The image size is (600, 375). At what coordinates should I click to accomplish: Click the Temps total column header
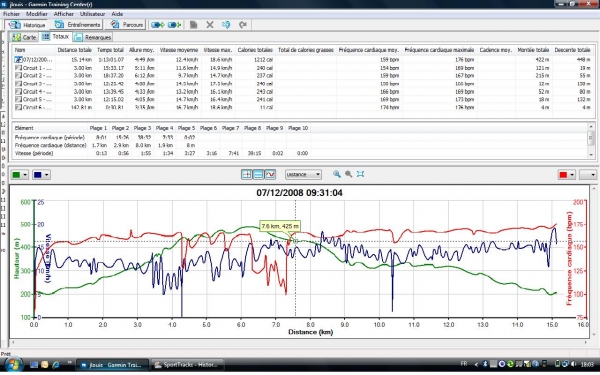pos(110,50)
